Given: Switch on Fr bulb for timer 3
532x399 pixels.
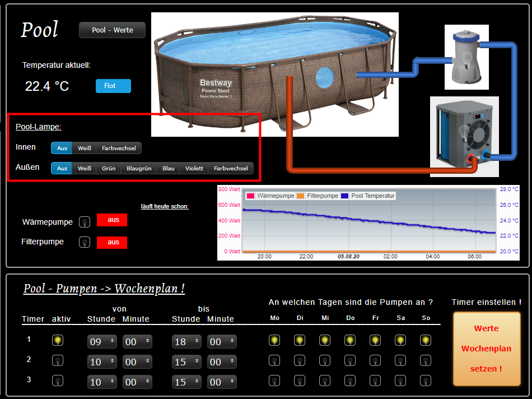Looking at the screenshot, I should pyautogui.click(x=375, y=381).
